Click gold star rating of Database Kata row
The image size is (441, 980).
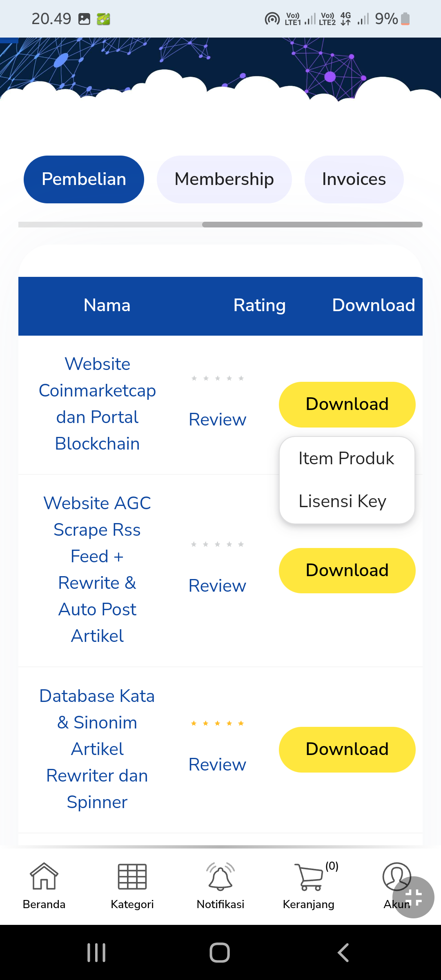[218, 723]
